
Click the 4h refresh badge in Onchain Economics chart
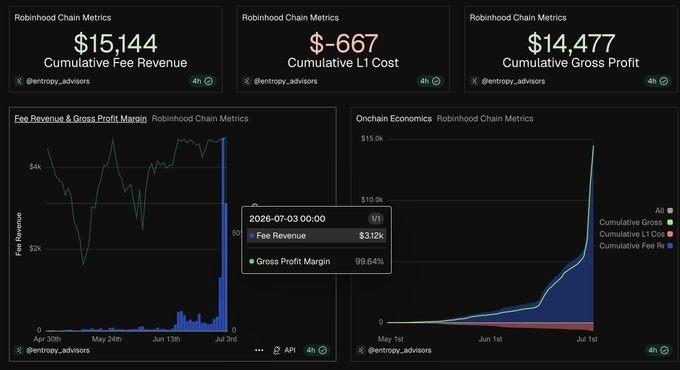point(658,350)
